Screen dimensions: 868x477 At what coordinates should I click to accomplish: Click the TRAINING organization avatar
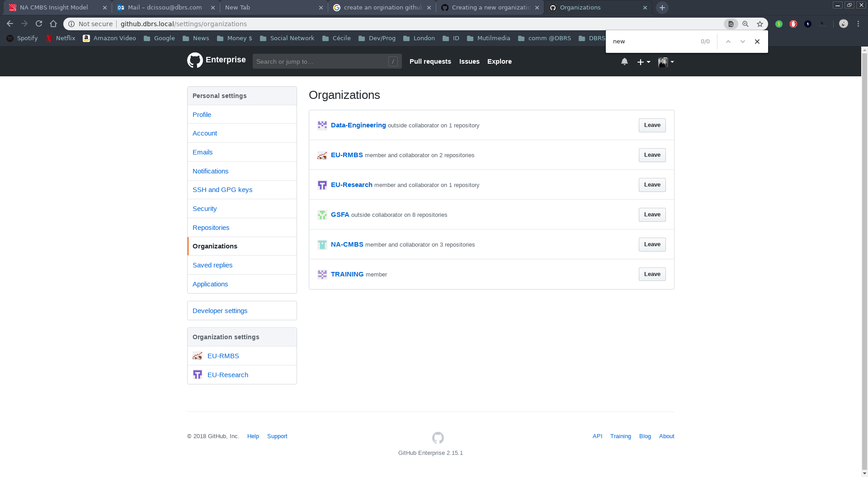(x=322, y=274)
